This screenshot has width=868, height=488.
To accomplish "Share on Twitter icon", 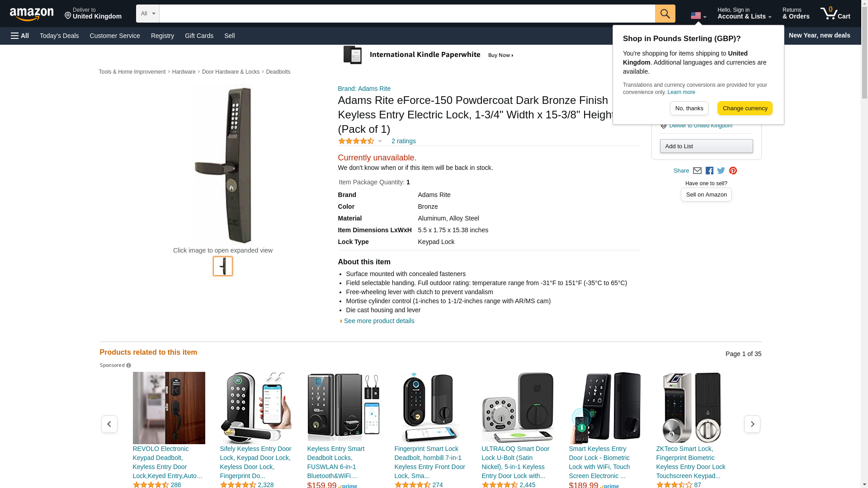I will [x=721, y=171].
